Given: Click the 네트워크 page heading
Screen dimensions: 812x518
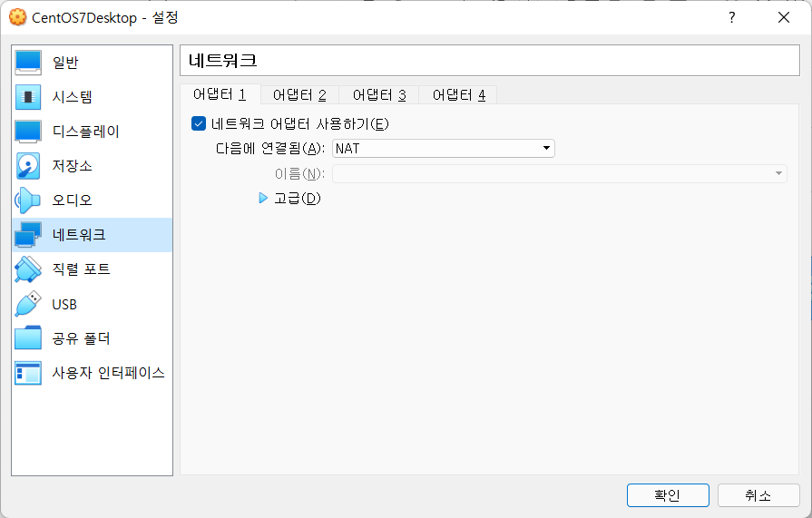Looking at the screenshot, I should [x=222, y=61].
